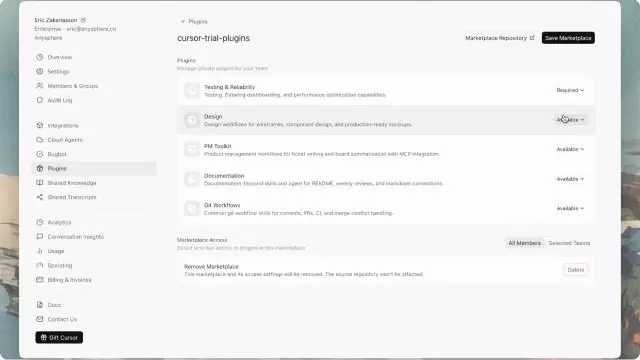Select the Integrations cube icon
The width and height of the screenshot is (640, 360).
40,125
